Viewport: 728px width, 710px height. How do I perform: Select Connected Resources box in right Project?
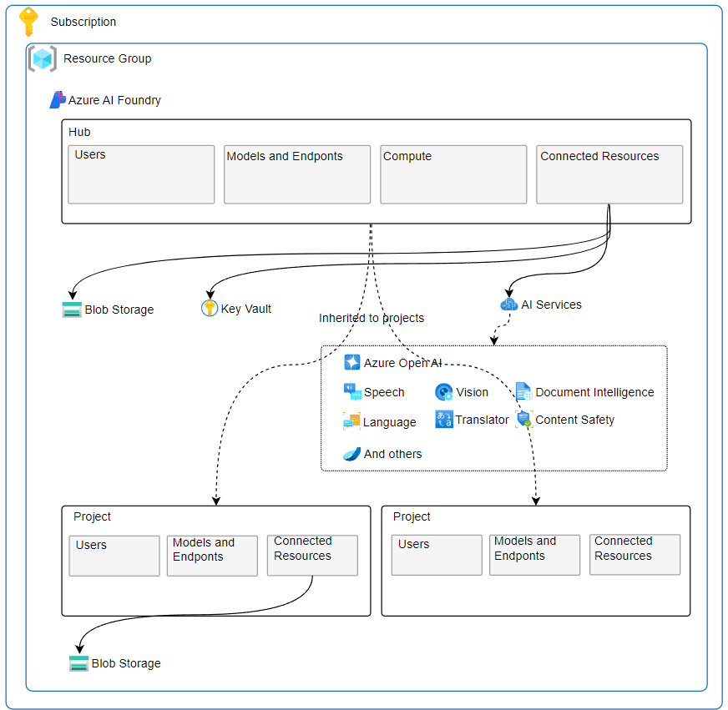click(x=635, y=555)
